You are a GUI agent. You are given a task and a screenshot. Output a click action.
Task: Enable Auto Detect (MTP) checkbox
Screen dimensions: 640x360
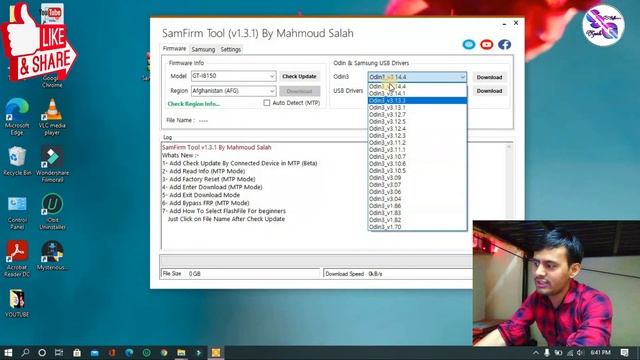pos(267,103)
